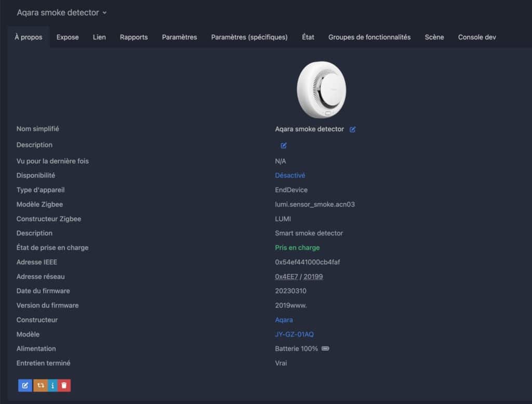The height and width of the screenshot is (404, 532).
Task: Open the Console dev tab
Action: (477, 37)
